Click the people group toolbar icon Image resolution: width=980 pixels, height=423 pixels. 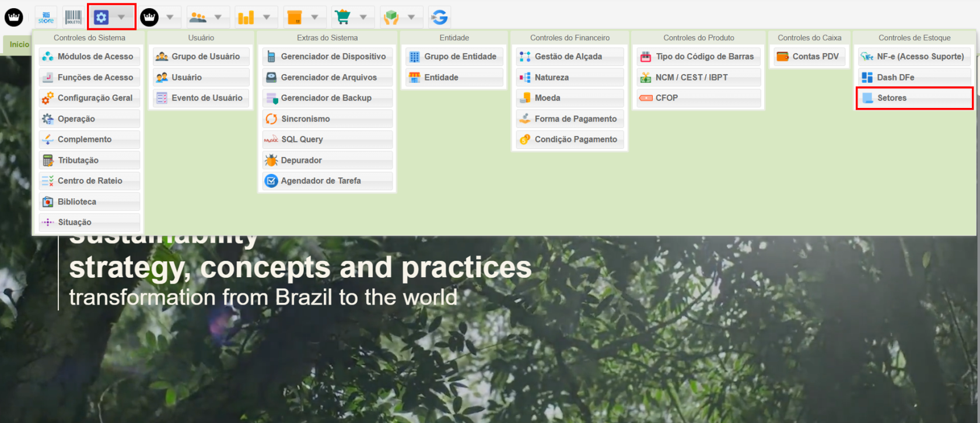click(198, 18)
